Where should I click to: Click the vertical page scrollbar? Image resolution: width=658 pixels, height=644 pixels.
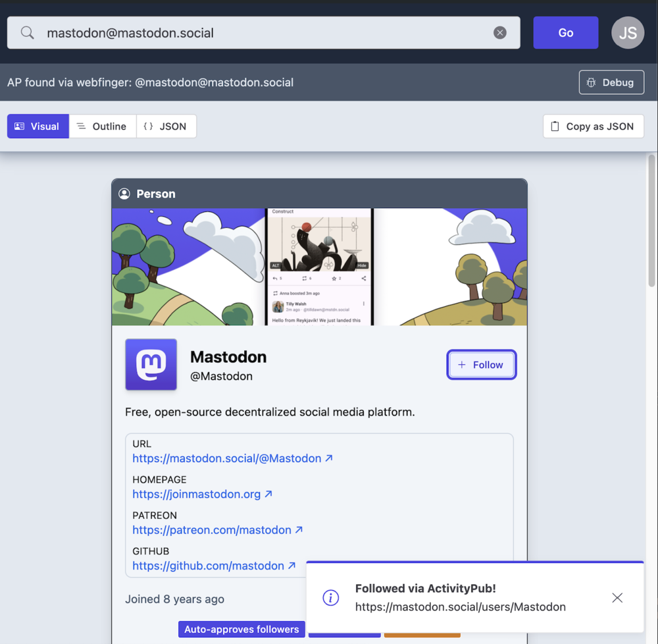click(x=651, y=221)
